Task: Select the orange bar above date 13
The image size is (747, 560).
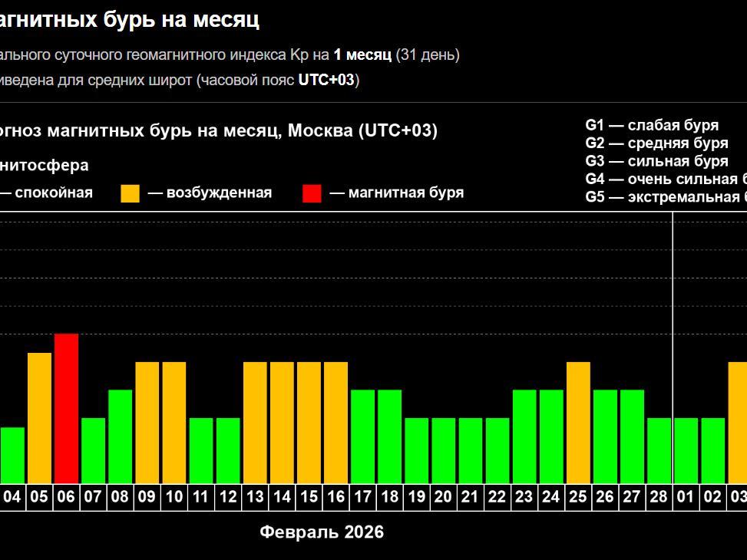Action: click(255, 423)
